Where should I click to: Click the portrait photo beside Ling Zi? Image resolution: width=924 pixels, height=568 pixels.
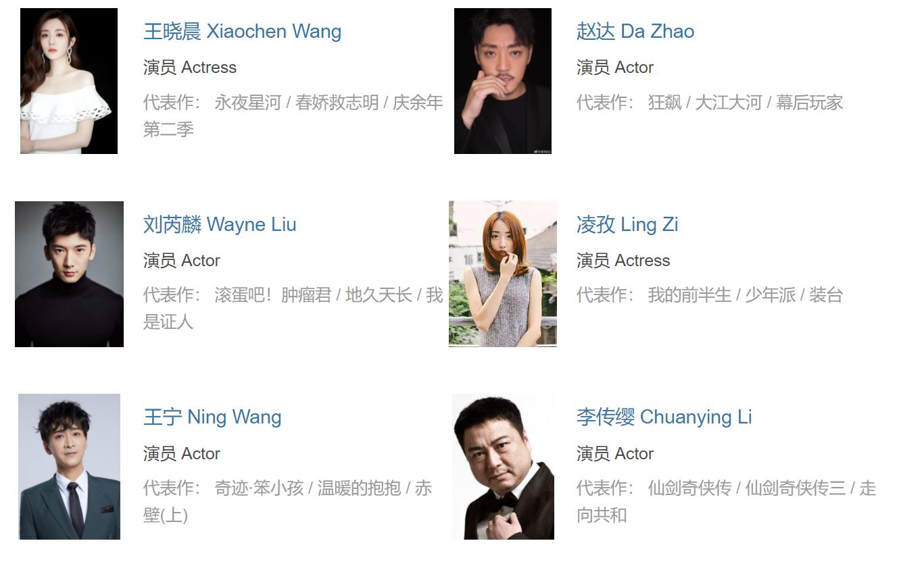click(503, 274)
